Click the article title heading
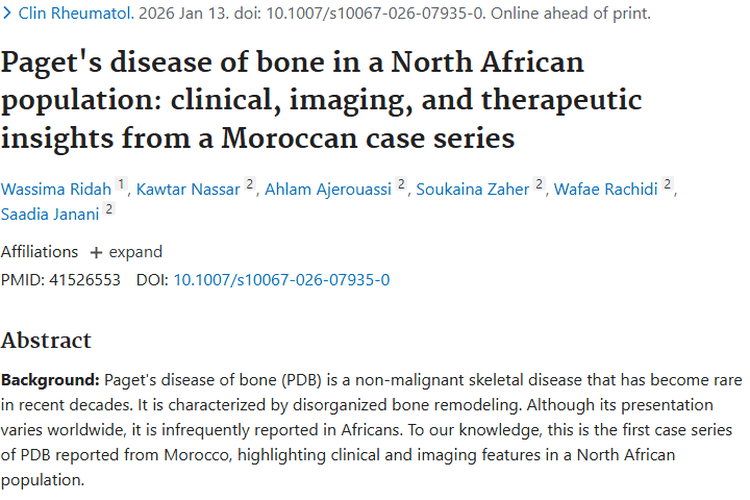 pos(320,100)
